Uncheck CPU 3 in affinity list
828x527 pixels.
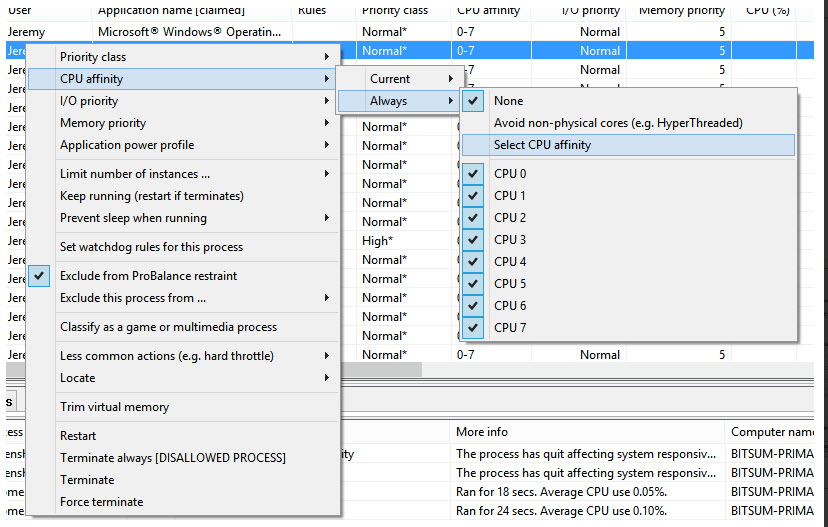[510, 240]
